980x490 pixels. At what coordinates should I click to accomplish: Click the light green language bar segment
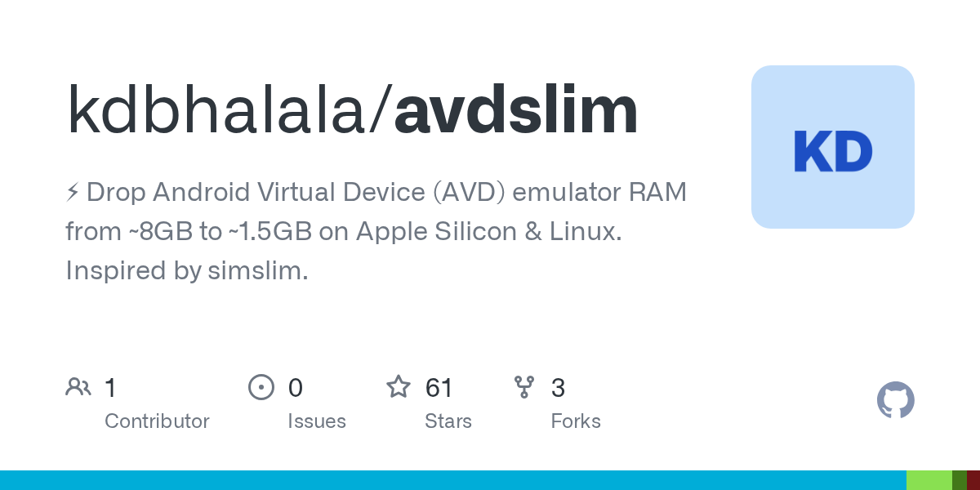click(929, 480)
